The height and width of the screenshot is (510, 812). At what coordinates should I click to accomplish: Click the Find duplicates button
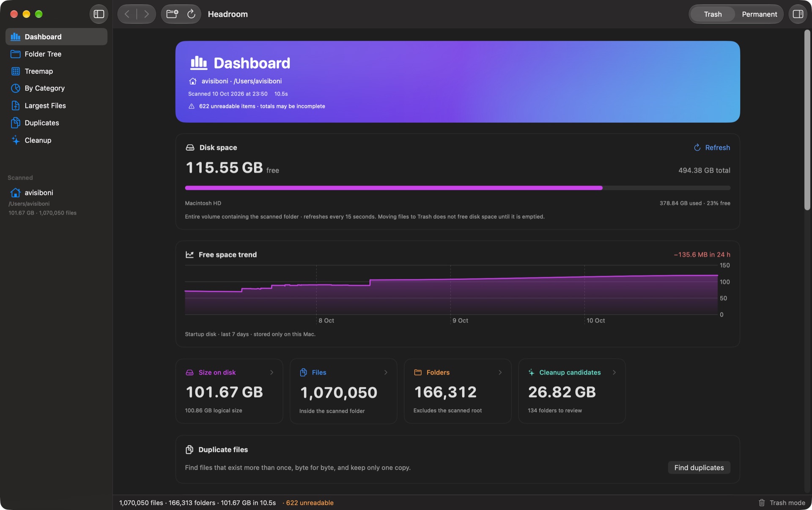699,468
